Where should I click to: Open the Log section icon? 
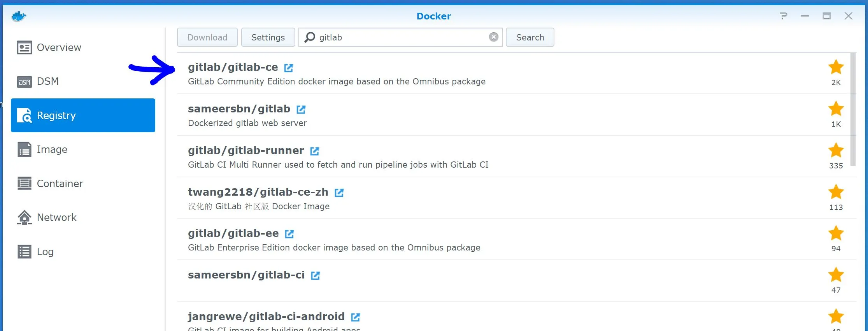pyautogui.click(x=25, y=252)
